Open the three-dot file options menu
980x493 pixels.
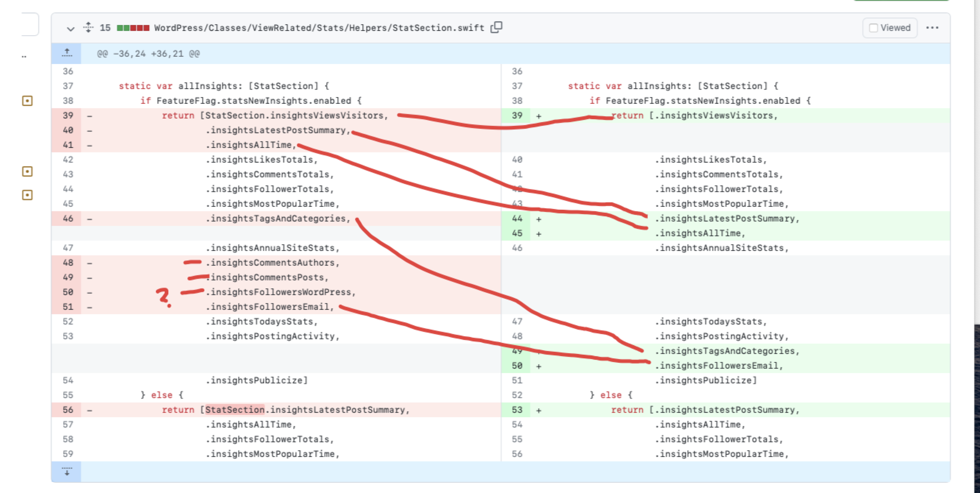click(x=932, y=28)
